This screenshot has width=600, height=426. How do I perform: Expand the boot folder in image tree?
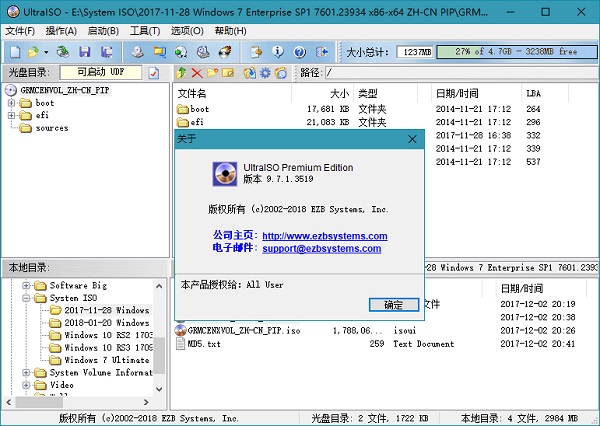click(12, 103)
